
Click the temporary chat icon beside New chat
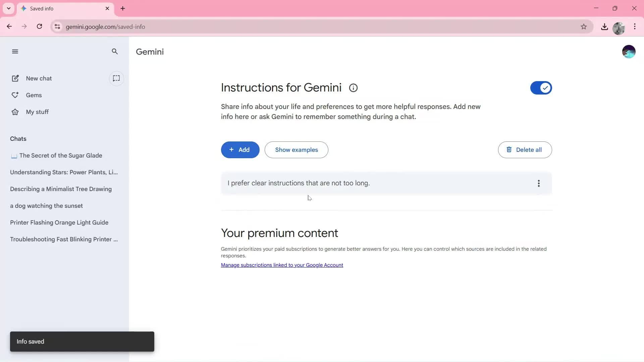pos(116,78)
